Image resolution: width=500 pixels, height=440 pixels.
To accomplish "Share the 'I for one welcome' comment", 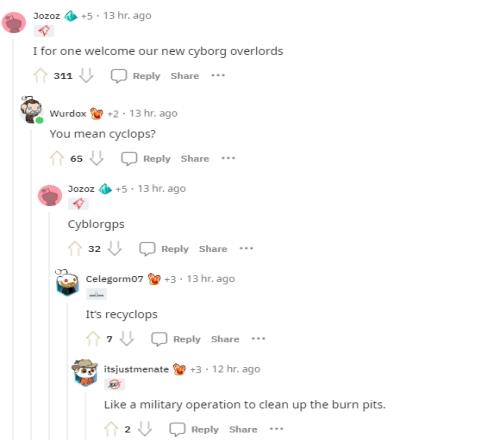I will (185, 76).
